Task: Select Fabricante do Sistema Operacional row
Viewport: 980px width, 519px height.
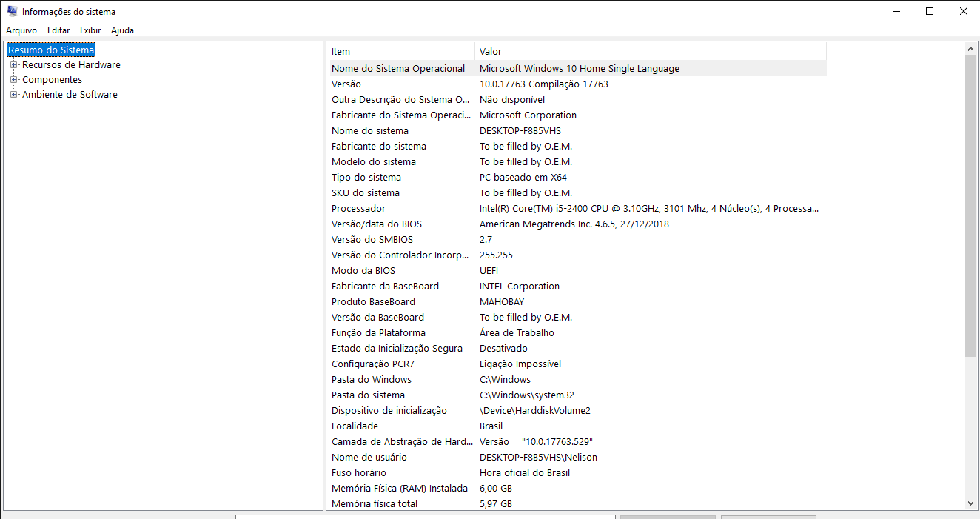Action: click(x=577, y=115)
